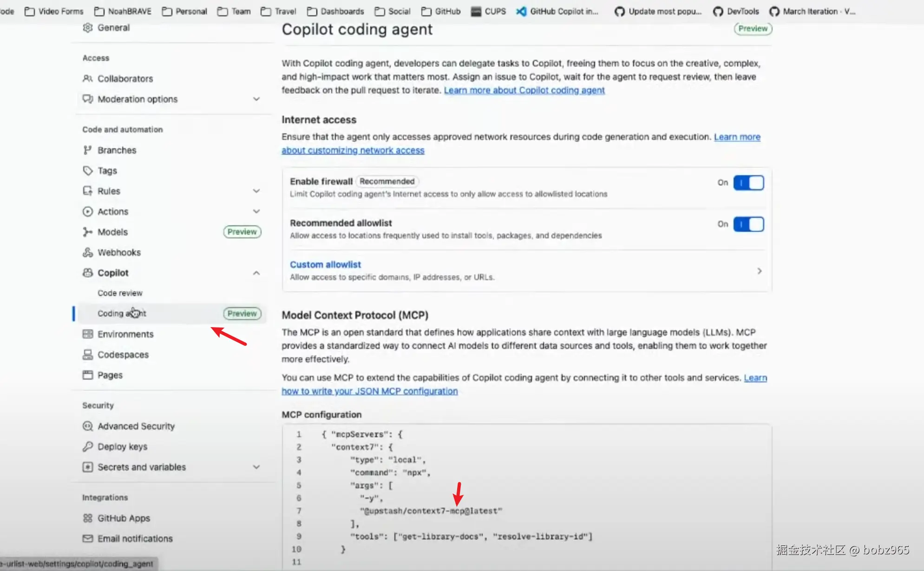The width and height of the screenshot is (924, 571).
Task: Open Webhooks via its sidebar icon
Action: tap(87, 252)
